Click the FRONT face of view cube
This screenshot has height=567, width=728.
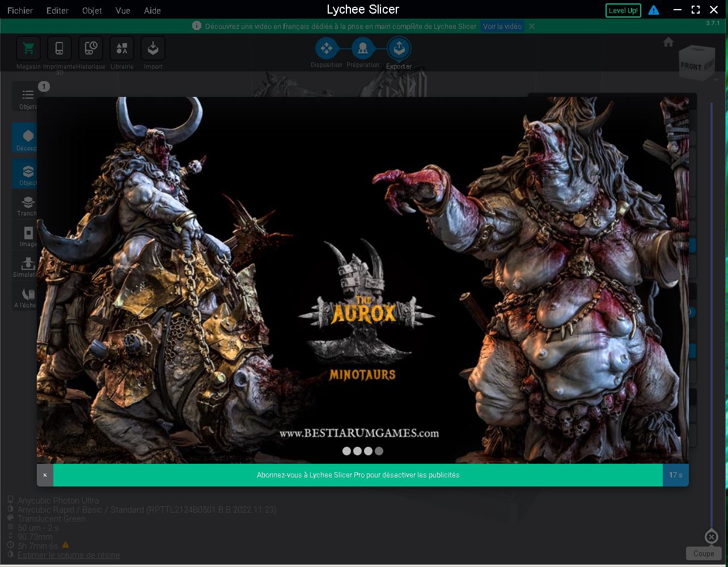point(691,66)
